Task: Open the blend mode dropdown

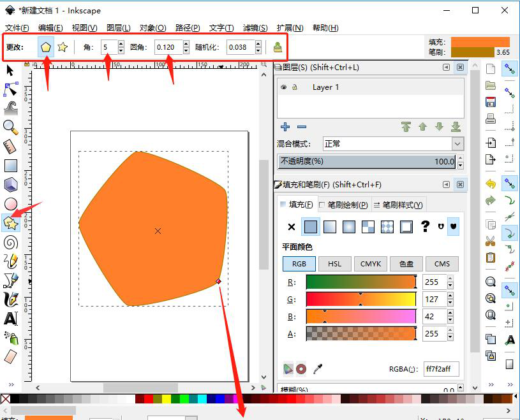Action: point(393,144)
